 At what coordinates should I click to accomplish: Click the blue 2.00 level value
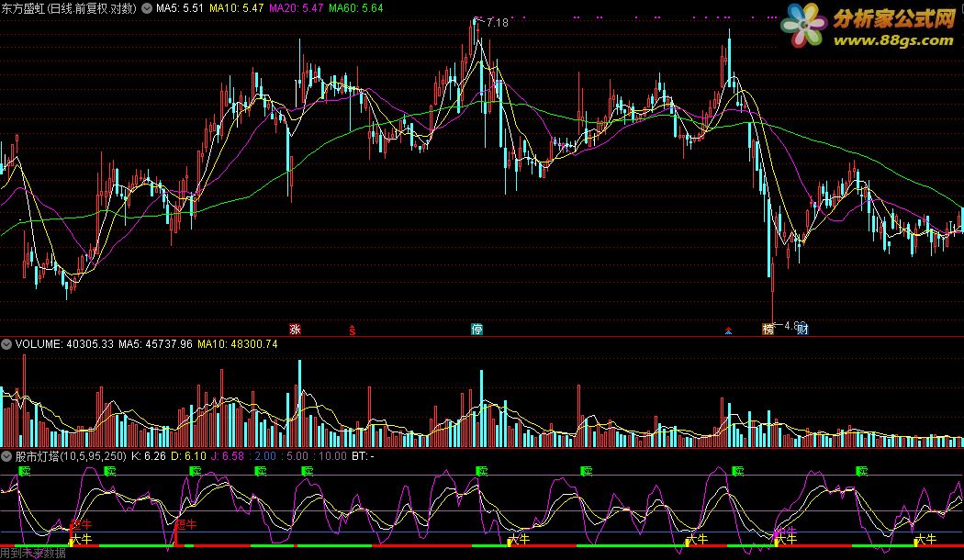(265, 456)
